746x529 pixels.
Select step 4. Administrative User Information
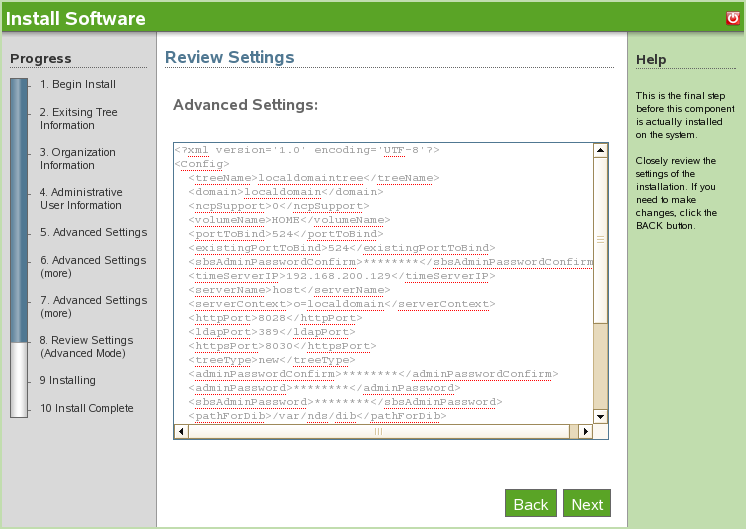pyautogui.click(x=81, y=198)
